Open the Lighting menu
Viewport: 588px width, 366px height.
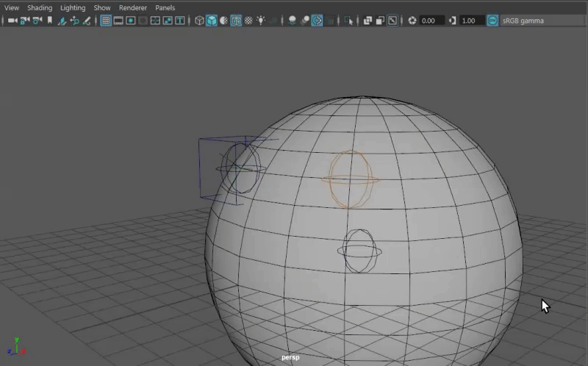point(73,7)
